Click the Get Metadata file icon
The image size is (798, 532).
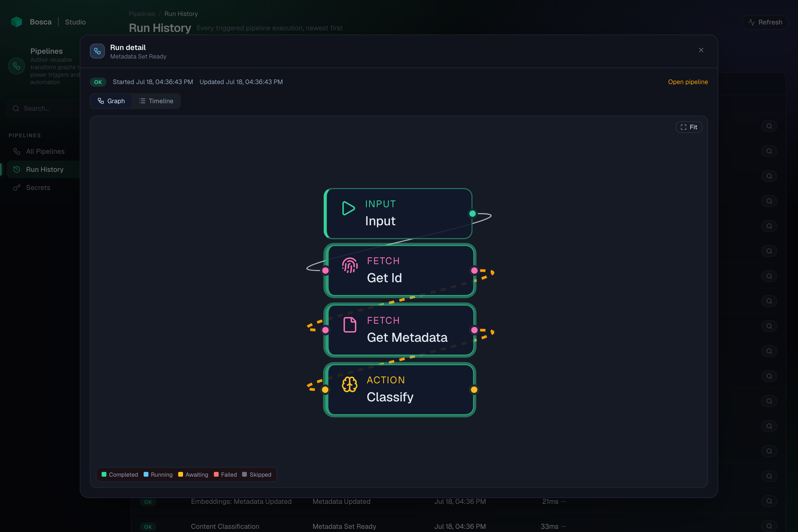[x=350, y=325]
